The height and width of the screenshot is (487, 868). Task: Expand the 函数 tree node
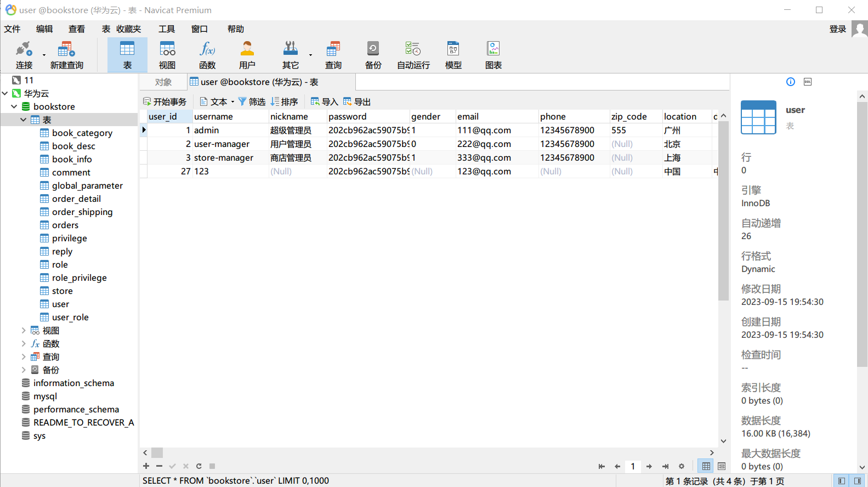(24, 343)
